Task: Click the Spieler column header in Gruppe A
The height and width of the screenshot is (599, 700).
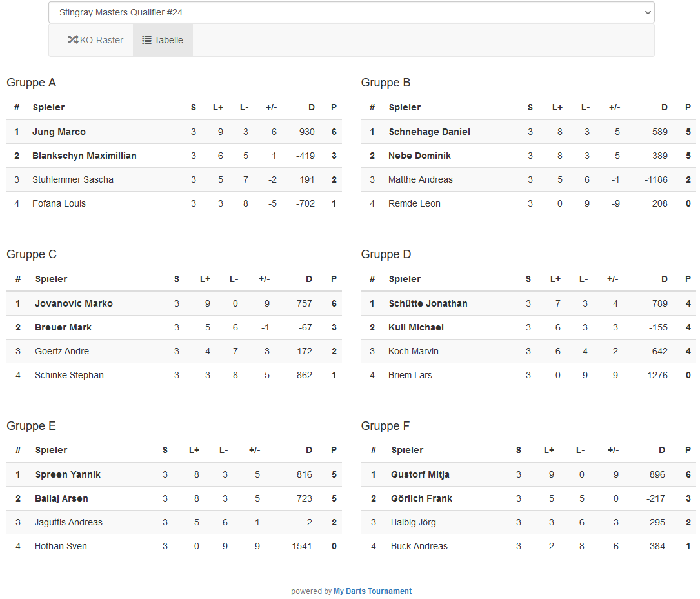Action: pyautogui.click(x=48, y=107)
